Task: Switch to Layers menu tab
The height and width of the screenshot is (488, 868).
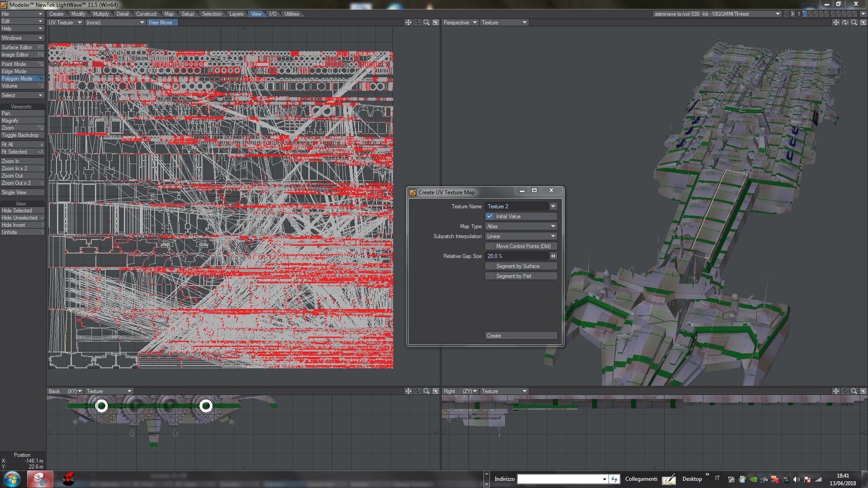Action: point(236,14)
